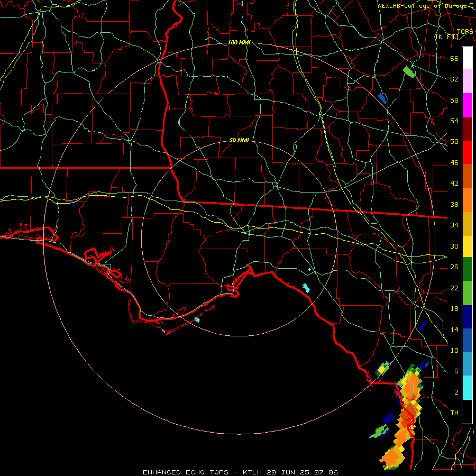Click the light pink legend swatch
This screenshot has width=476, height=476.
[x=467, y=81]
